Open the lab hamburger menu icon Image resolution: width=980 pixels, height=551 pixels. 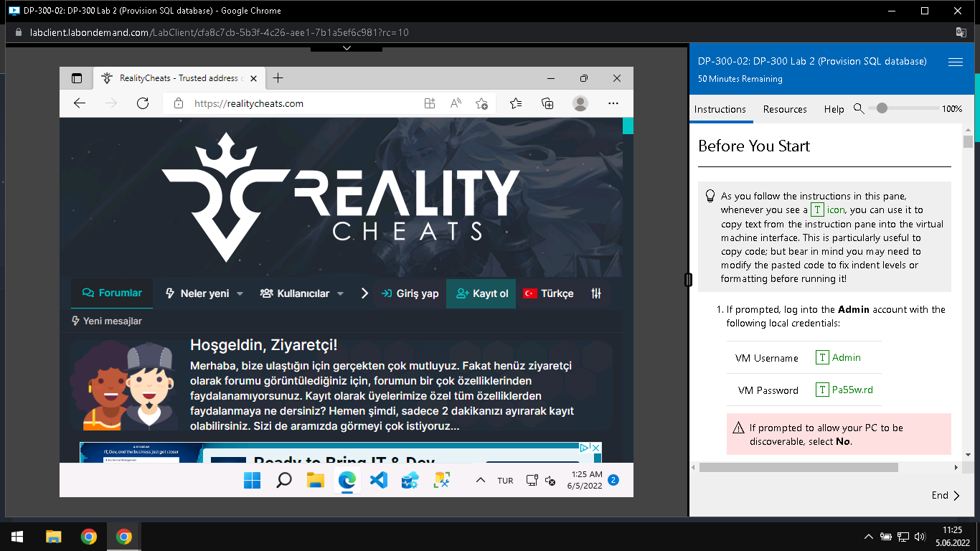coord(956,62)
